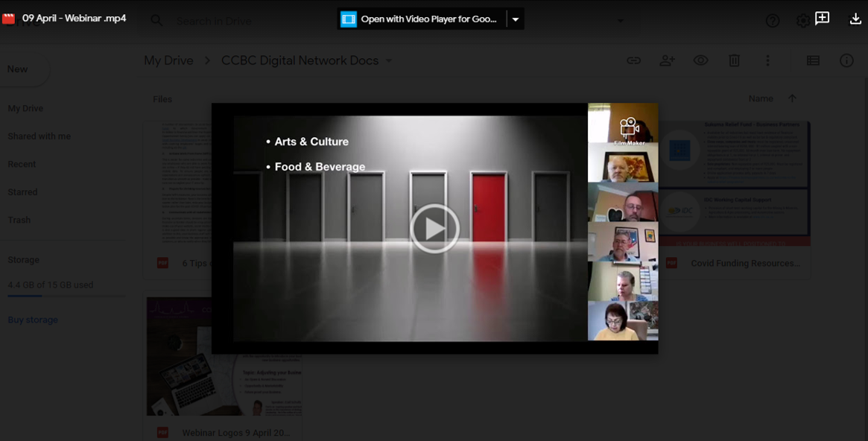Click the add comment icon
868x441 pixels.
(823, 19)
